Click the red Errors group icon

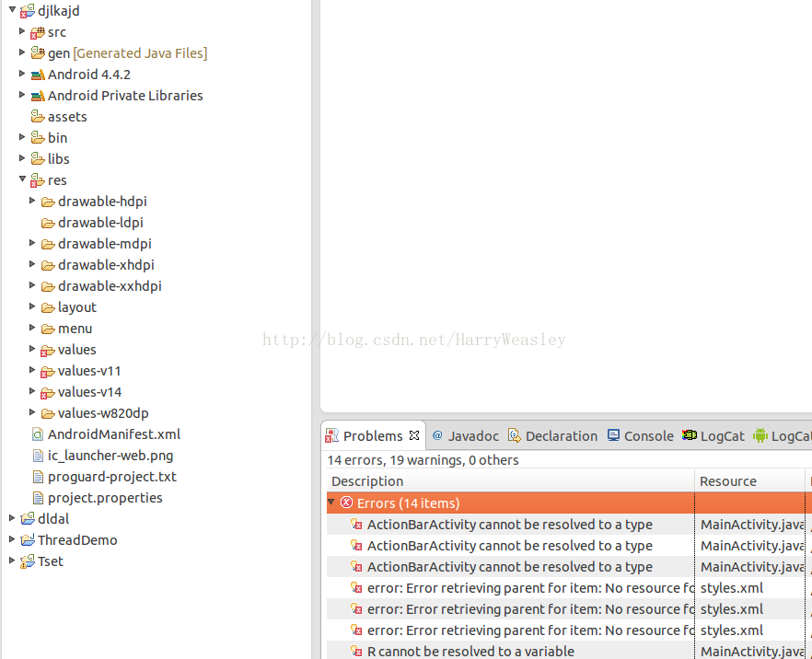(346, 503)
